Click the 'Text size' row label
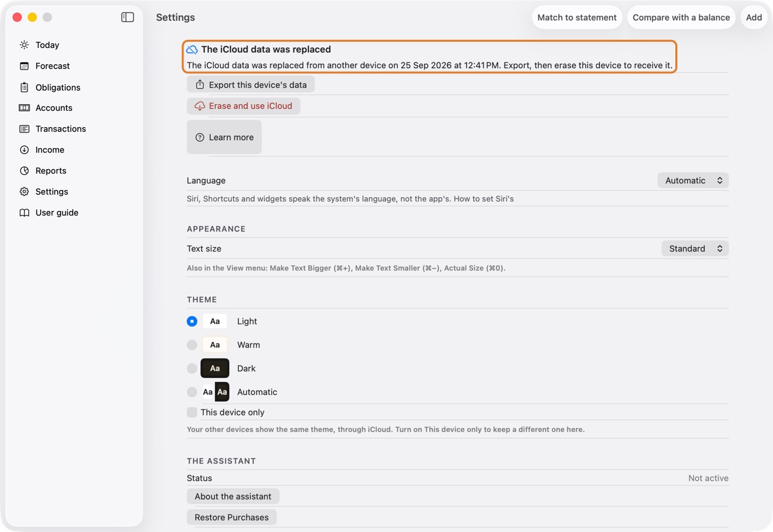 coord(204,248)
